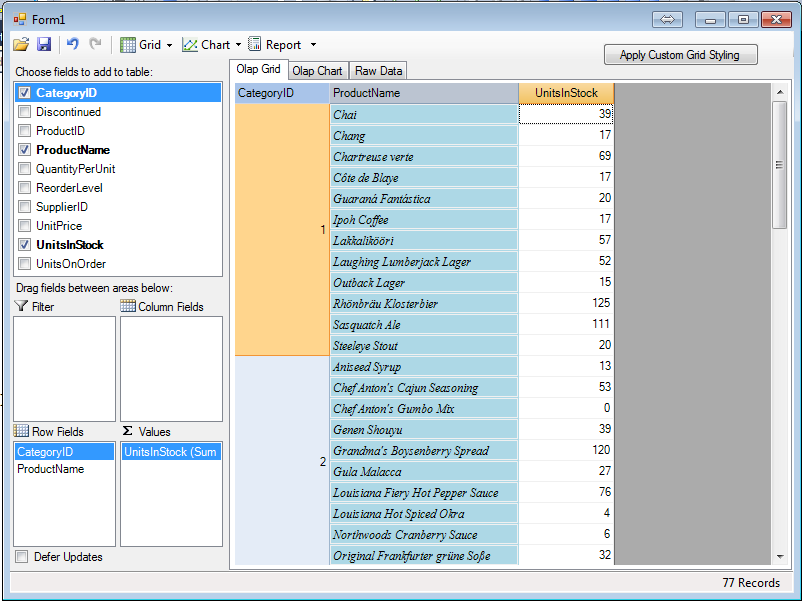The image size is (802, 602).
Task: Click the double-arrow button in title bar
Action: [667, 19]
